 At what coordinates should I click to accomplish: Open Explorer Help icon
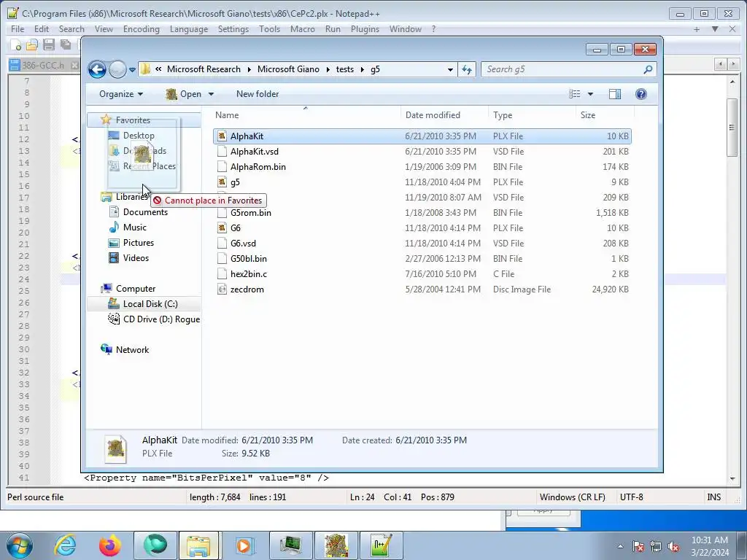point(641,94)
